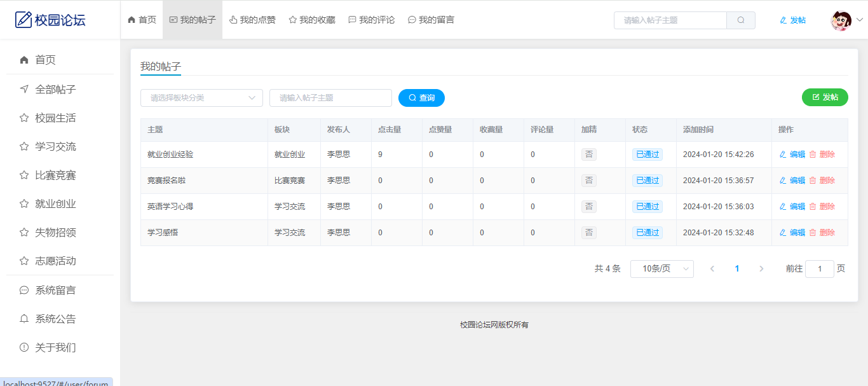Click the 系统留言 chat icon in sidebar
The width and height of the screenshot is (868, 386).
pyautogui.click(x=24, y=290)
